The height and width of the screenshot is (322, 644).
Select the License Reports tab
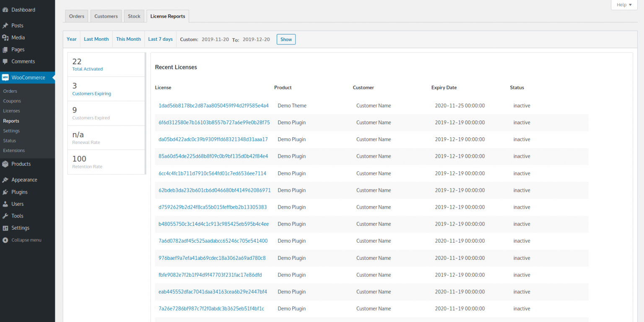click(168, 16)
